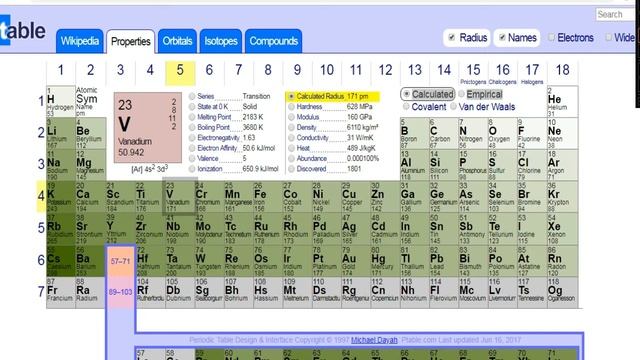Click the large Vanadium info card
Image resolution: width=640 pixels, height=360 pixels.
tap(148, 128)
